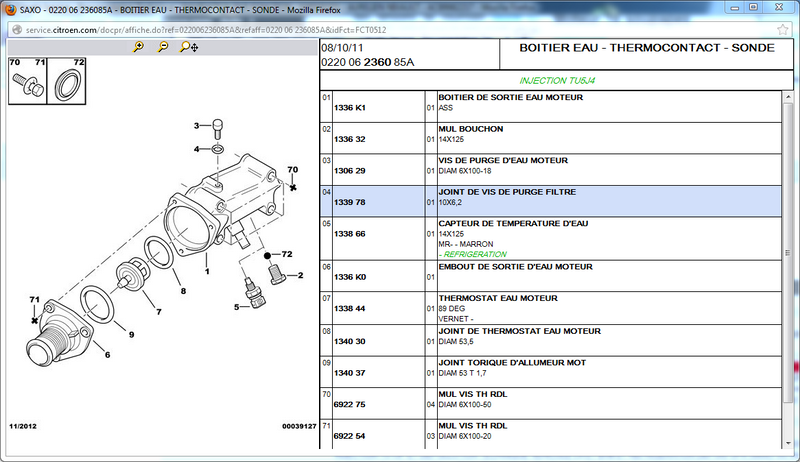This screenshot has height=462, width=800.
Task: Click part reference 1338 66
Action: click(349, 234)
